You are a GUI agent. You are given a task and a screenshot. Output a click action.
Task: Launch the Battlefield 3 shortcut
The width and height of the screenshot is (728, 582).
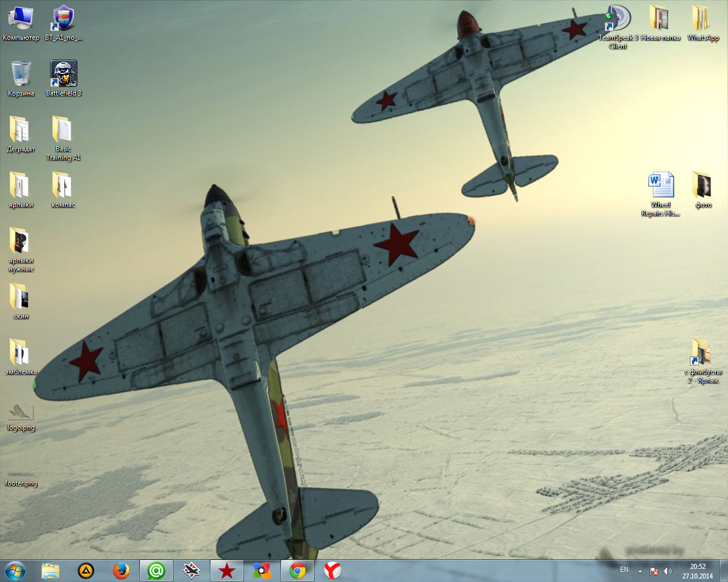click(63, 79)
